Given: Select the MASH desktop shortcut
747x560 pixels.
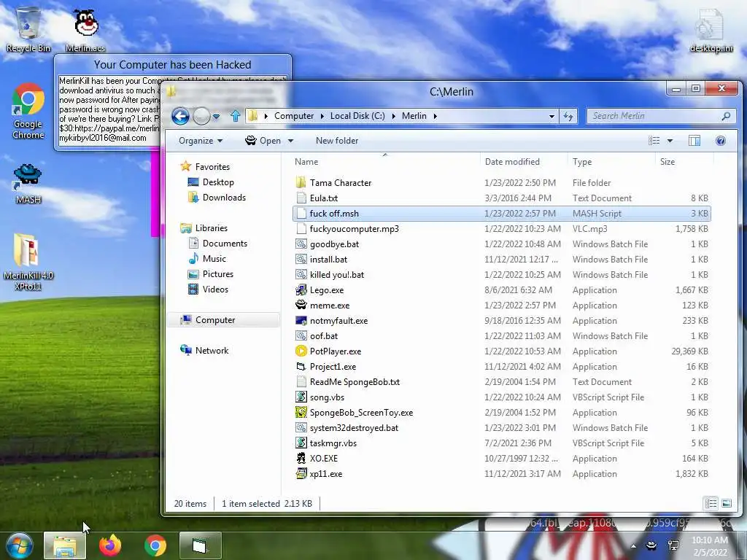Looking at the screenshot, I should point(28,183).
